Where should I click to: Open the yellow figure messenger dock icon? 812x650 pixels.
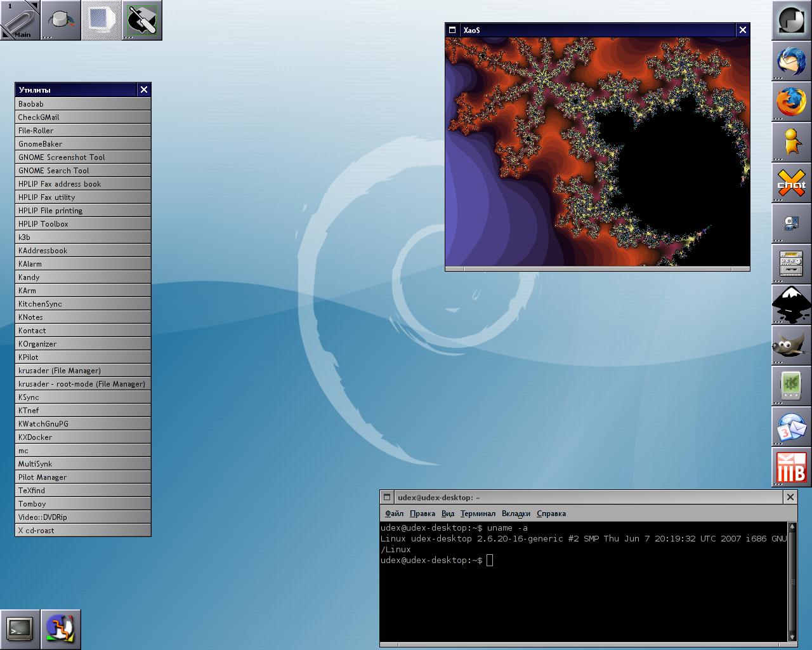(x=792, y=142)
